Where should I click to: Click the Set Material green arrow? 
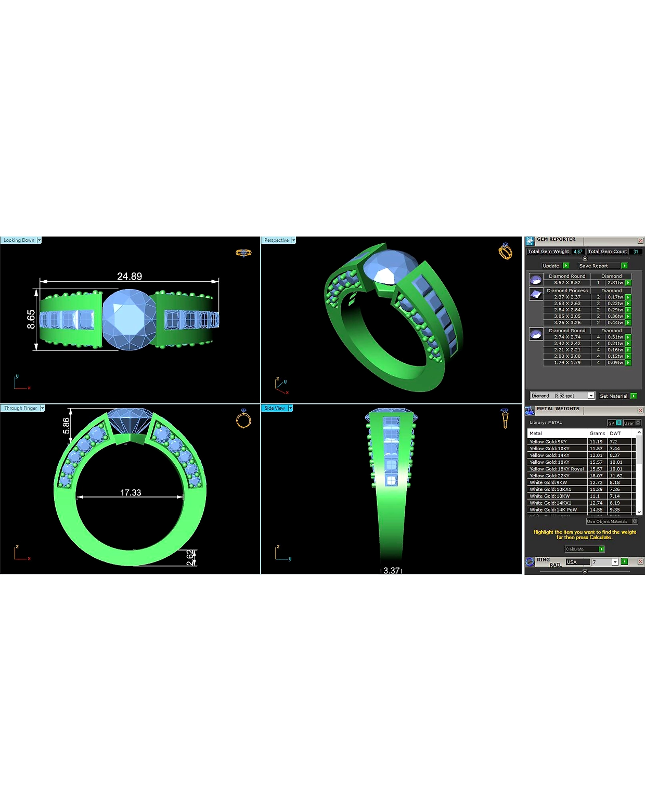[633, 396]
